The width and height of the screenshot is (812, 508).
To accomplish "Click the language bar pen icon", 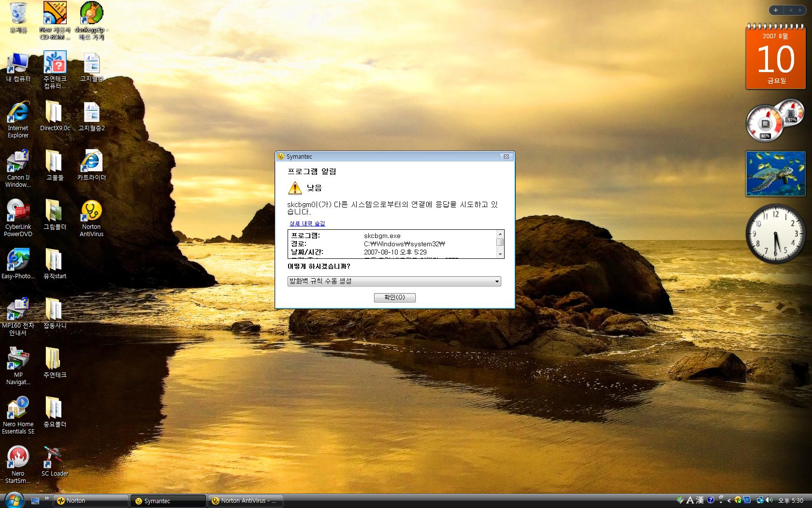I will click(681, 500).
